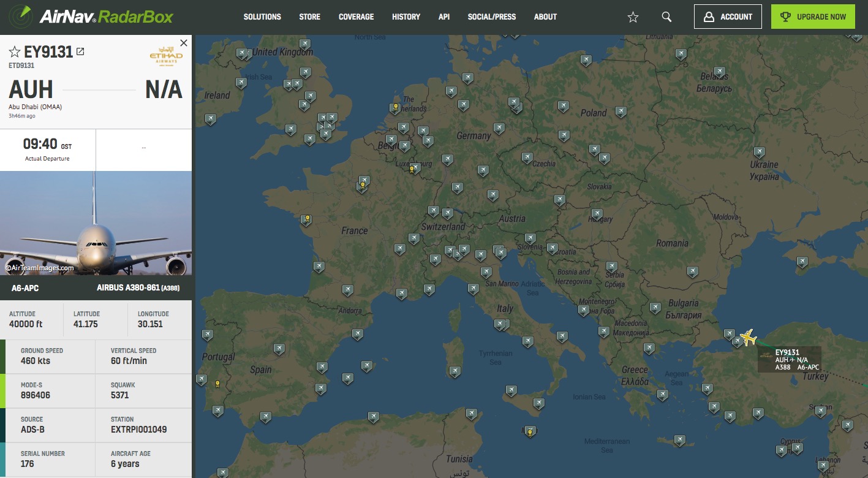868x478 pixels.
Task: Toggle the bookmarks star in the top bar
Action: pos(632,17)
